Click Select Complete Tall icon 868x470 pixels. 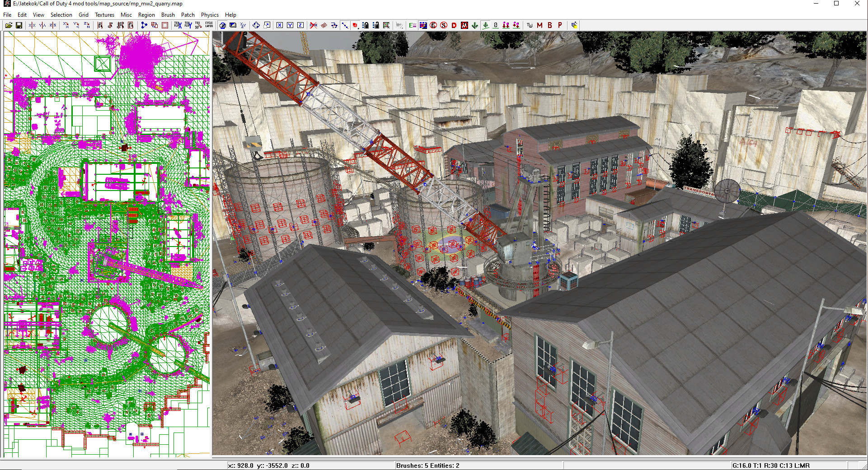click(x=100, y=25)
